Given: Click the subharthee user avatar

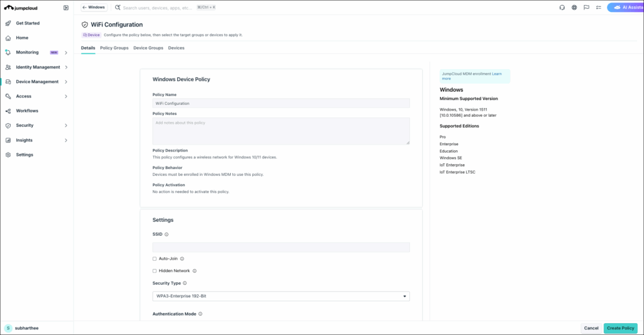Looking at the screenshot, I should [x=8, y=328].
